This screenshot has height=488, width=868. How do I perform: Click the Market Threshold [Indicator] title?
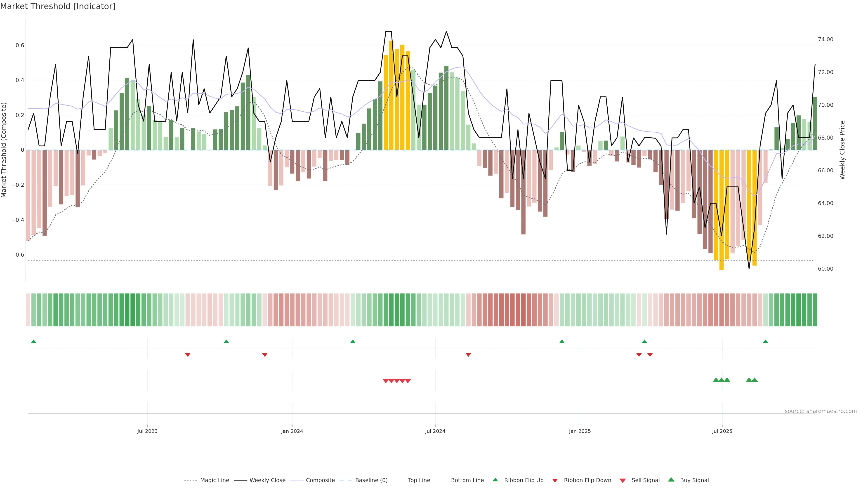[58, 6]
